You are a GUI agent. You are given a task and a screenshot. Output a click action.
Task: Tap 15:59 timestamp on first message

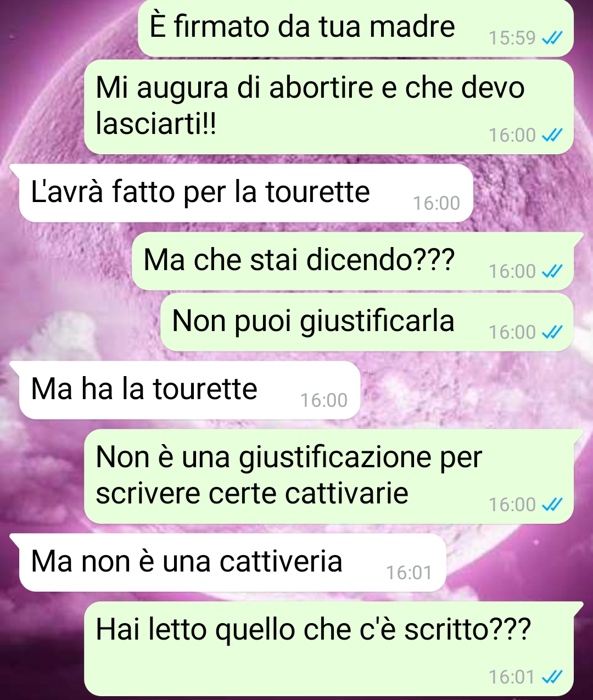click(512, 38)
